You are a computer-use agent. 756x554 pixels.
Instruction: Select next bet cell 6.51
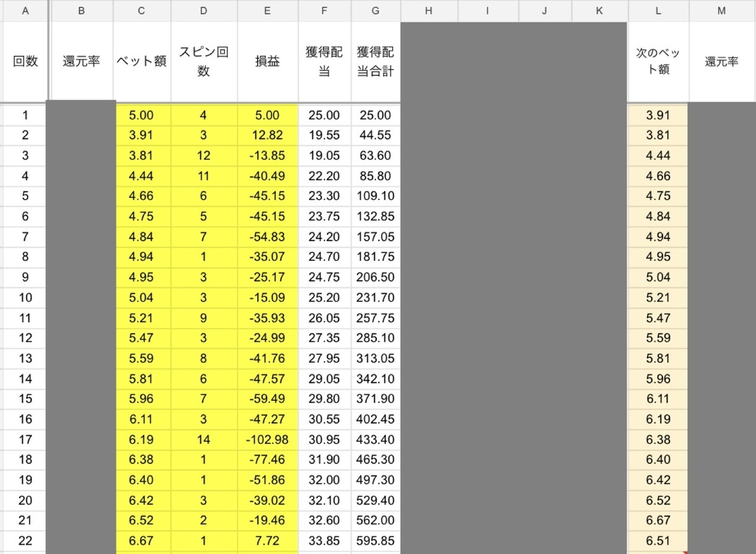(x=658, y=541)
